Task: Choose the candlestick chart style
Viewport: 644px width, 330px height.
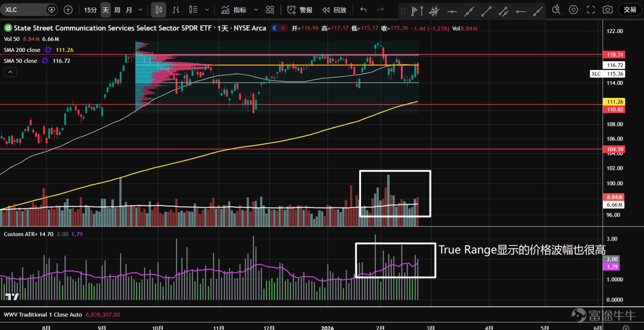Action: 159,10
